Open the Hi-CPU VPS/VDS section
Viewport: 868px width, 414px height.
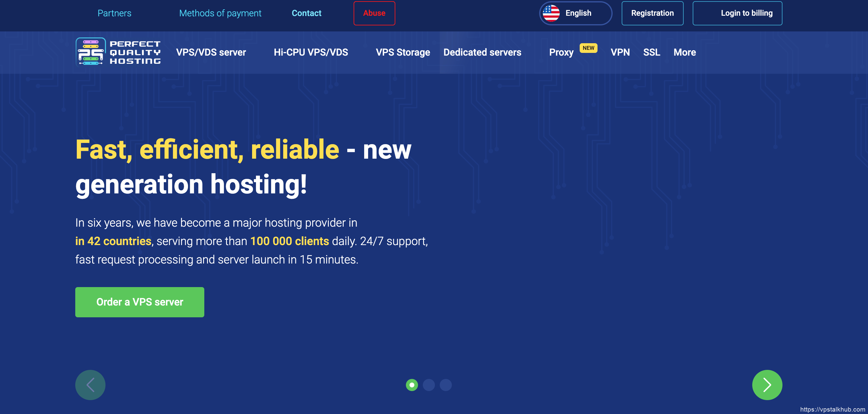[x=311, y=52]
